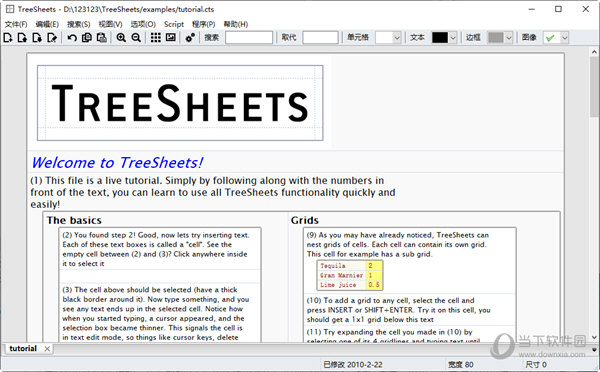Click the '尺寸 0' status bar entry
This screenshot has width=600, height=372.
[536, 365]
